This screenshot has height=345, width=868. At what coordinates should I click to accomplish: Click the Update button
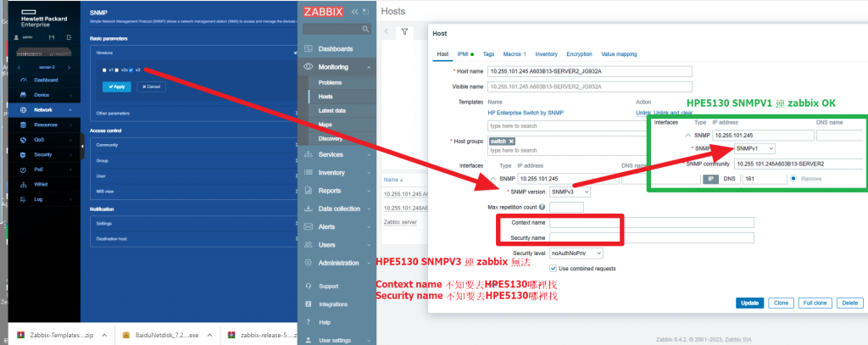749,303
